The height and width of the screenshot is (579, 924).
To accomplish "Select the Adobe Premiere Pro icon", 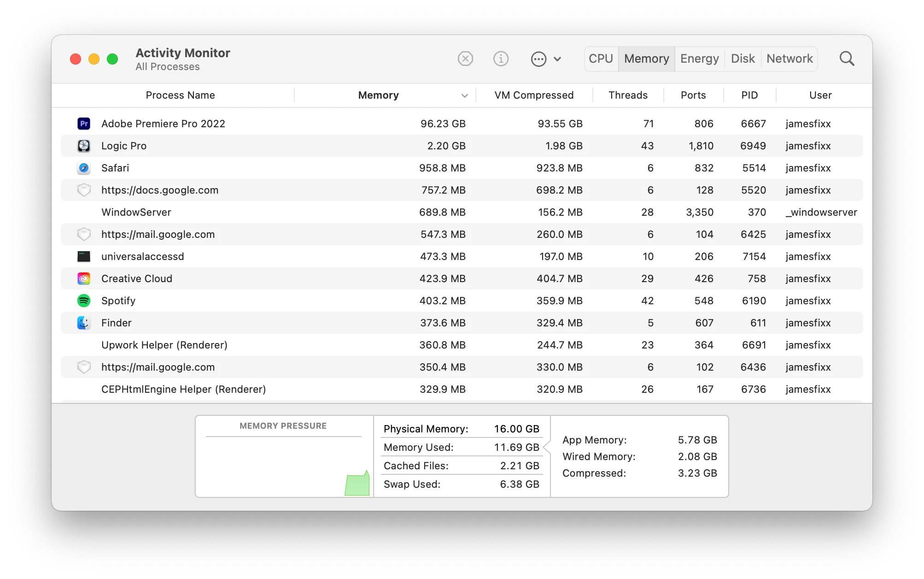I will click(x=84, y=124).
